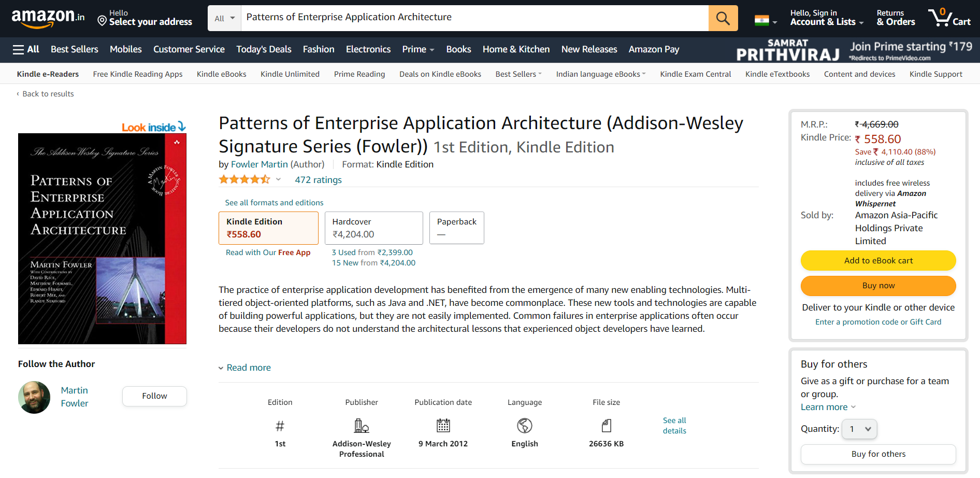
Task: Click the star rating icons
Action: click(244, 179)
